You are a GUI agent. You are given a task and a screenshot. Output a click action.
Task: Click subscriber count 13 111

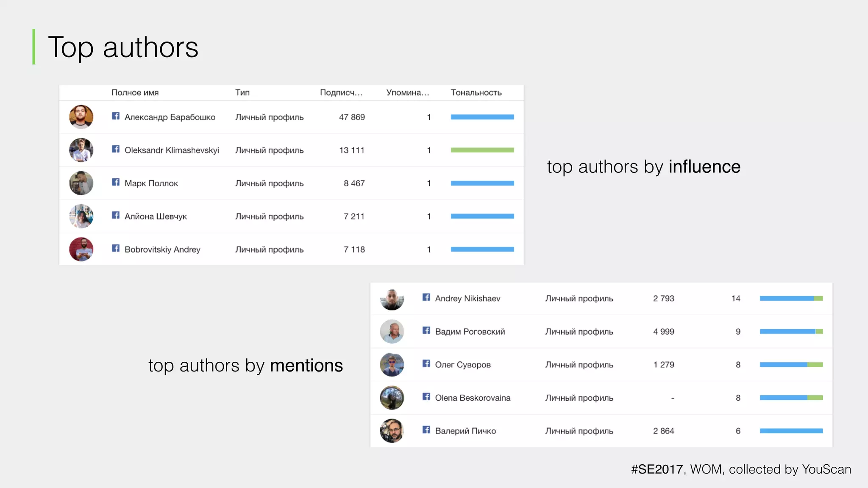(352, 150)
